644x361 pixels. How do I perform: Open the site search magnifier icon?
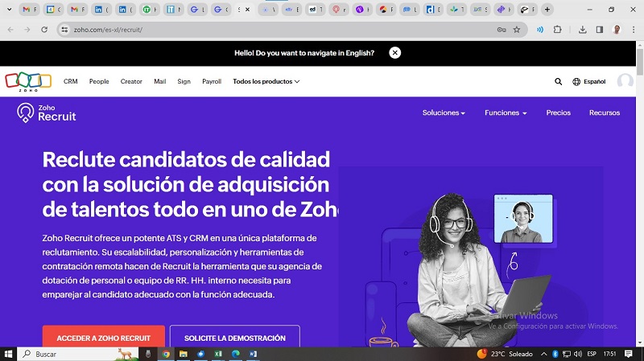pos(558,82)
